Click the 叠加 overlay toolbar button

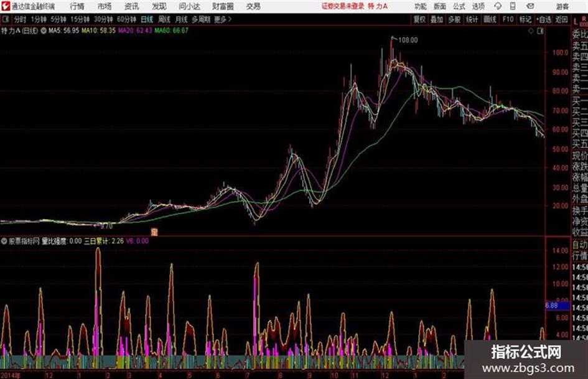point(437,19)
